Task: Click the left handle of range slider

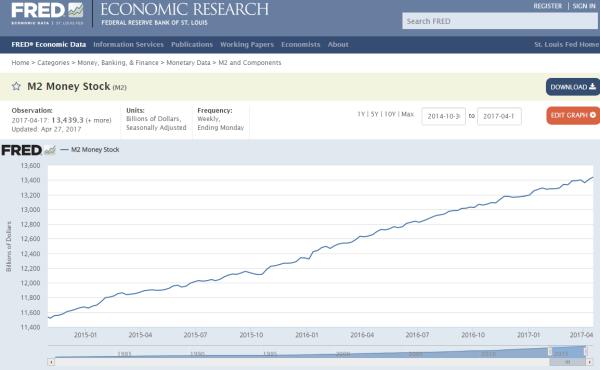Action: [550, 351]
